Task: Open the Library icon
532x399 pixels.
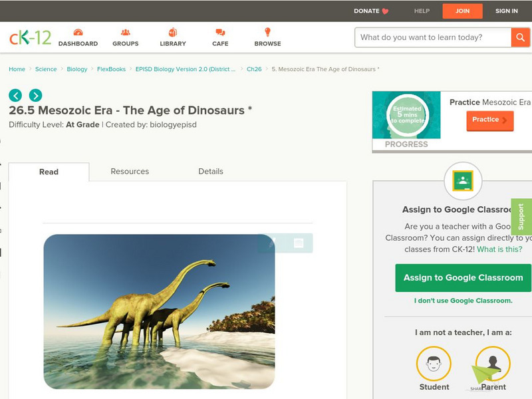Action: point(173,33)
